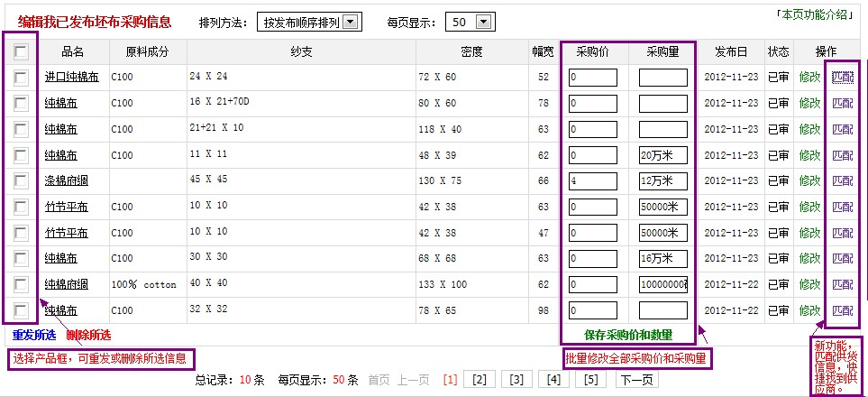Click the 采购量 field showing 20万米
Screen dimensions: 868x397
tap(662, 155)
